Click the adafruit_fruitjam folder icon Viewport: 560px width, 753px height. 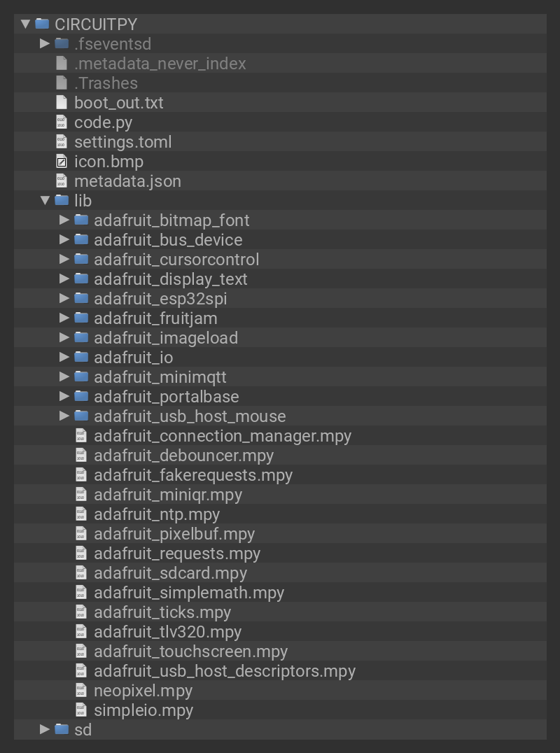(x=81, y=318)
